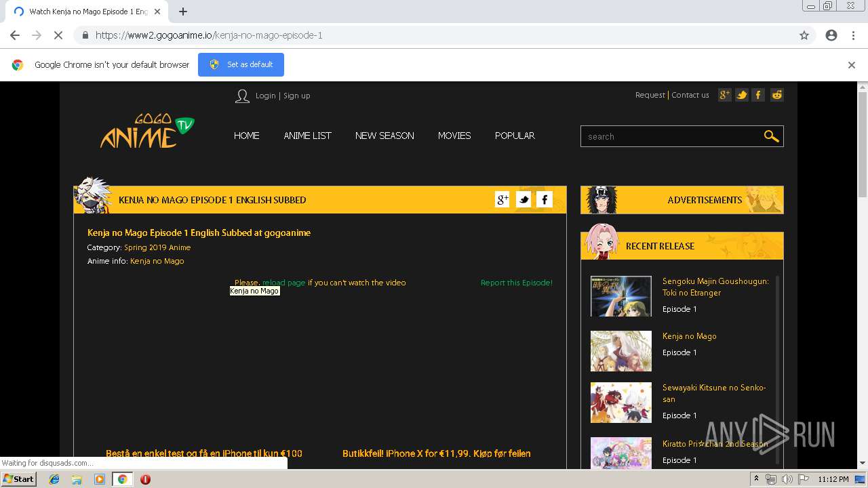Open the NEW SEASON menu
The height and width of the screenshot is (488, 868).
click(x=384, y=136)
